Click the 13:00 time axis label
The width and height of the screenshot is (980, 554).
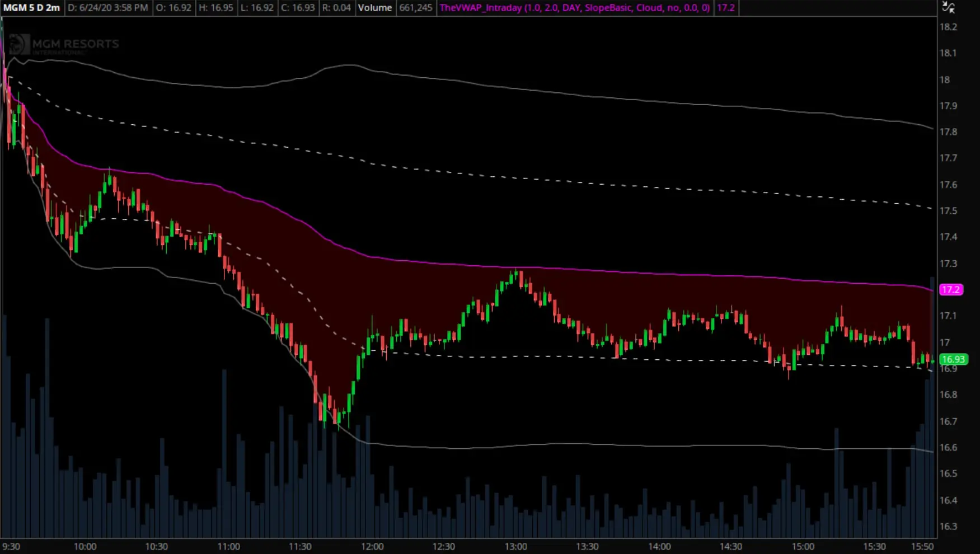click(516, 547)
